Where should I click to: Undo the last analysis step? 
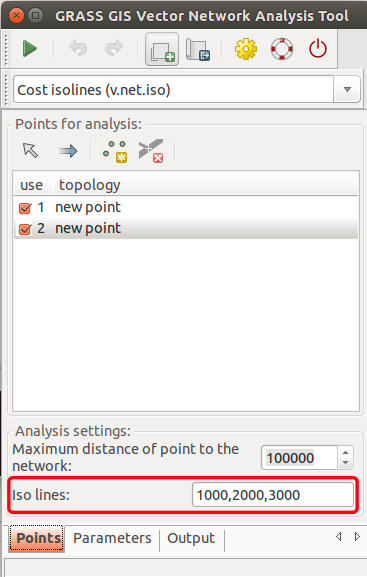point(78,48)
